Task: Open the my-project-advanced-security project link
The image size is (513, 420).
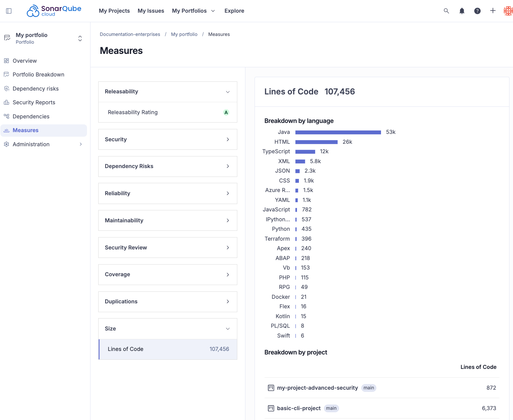Action: (318, 388)
